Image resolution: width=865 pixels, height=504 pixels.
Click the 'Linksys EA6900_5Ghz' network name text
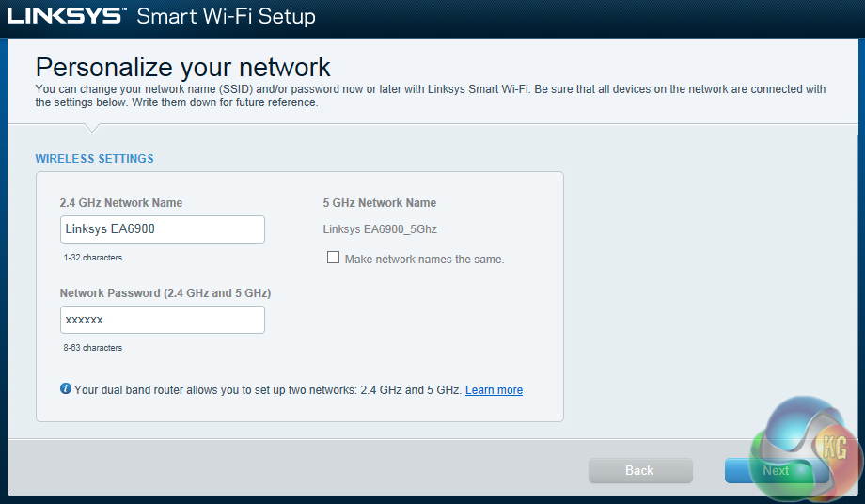click(x=380, y=229)
